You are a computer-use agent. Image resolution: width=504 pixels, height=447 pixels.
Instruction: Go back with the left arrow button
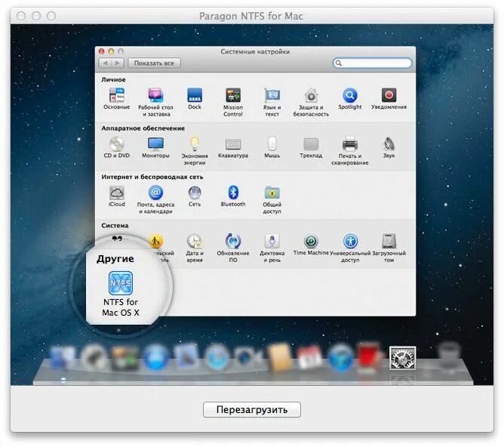coord(105,63)
